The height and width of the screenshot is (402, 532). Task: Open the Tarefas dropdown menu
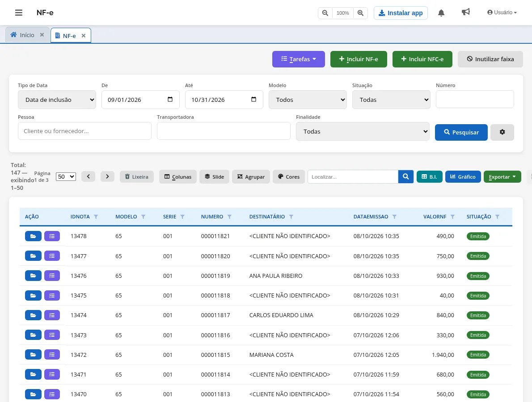click(299, 59)
